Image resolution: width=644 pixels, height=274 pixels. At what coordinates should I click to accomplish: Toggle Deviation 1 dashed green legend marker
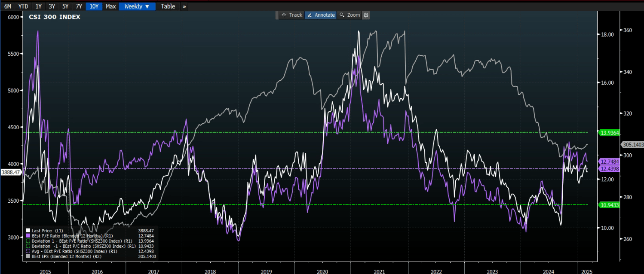(x=28, y=241)
